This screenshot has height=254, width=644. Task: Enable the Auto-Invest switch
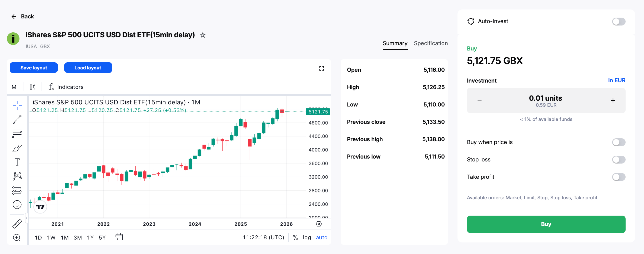pos(619,21)
